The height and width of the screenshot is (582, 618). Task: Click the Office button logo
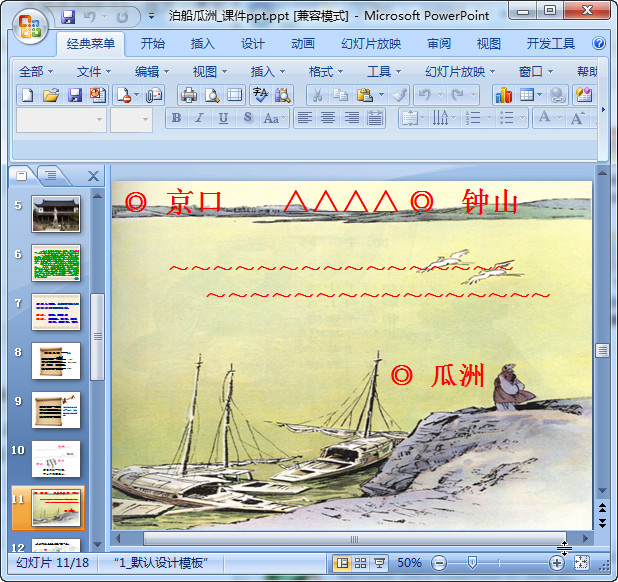[30, 26]
